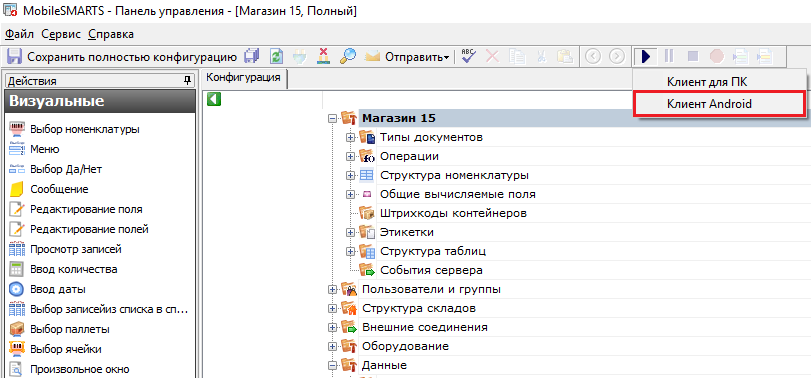Image resolution: width=811 pixels, height=378 pixels.
Task: Click the clipboard paste icon
Action: pyautogui.click(x=564, y=56)
